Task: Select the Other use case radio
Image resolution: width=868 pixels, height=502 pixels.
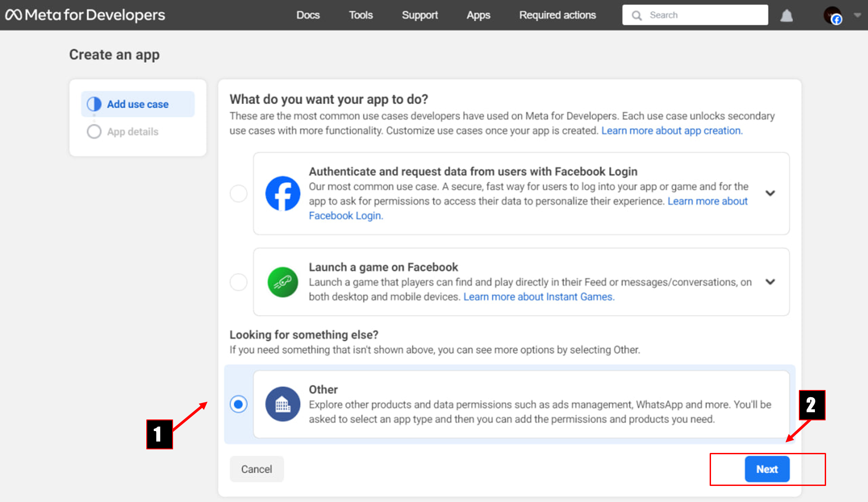Action: [239, 404]
